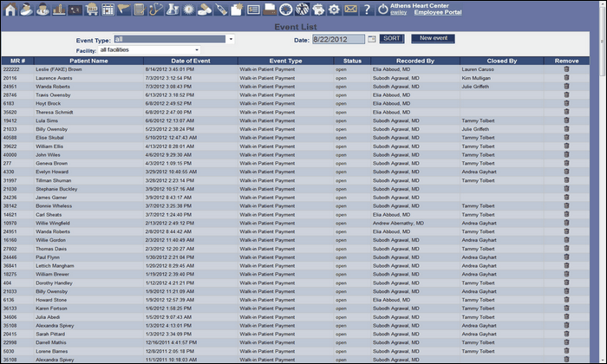Click the New event button
Screen dimensions: 607x364
pyautogui.click(x=434, y=38)
